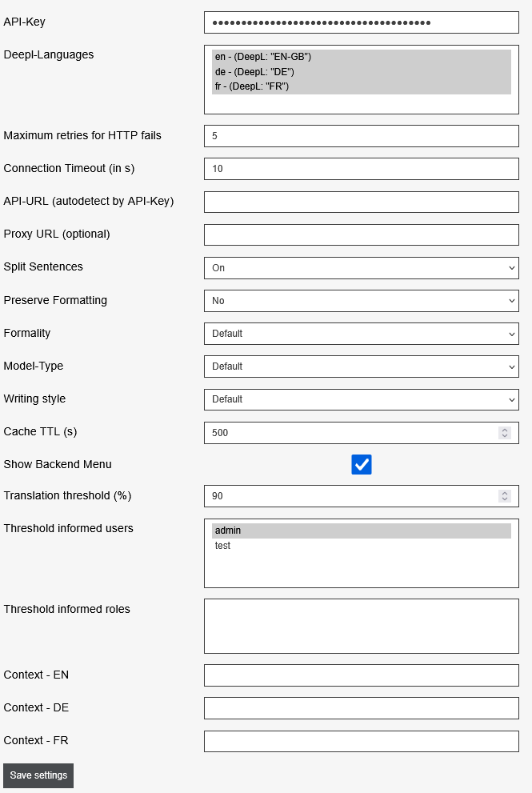Select the en (EN-GB) language option
532x793 pixels.
[361, 57]
